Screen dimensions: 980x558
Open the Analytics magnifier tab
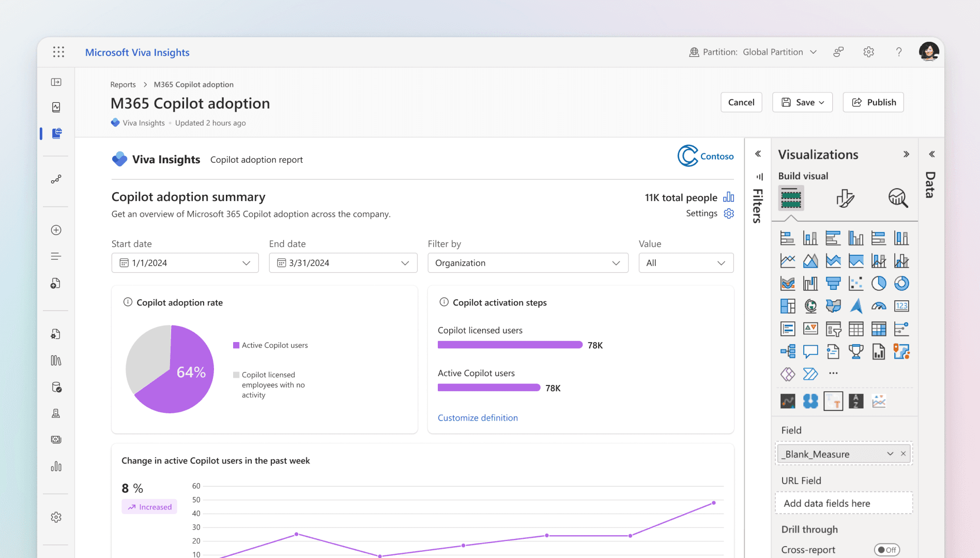click(x=898, y=198)
